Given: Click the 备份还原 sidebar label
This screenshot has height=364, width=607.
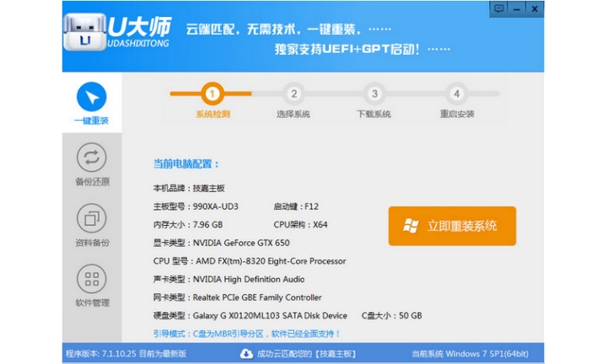Looking at the screenshot, I should 92,182.
